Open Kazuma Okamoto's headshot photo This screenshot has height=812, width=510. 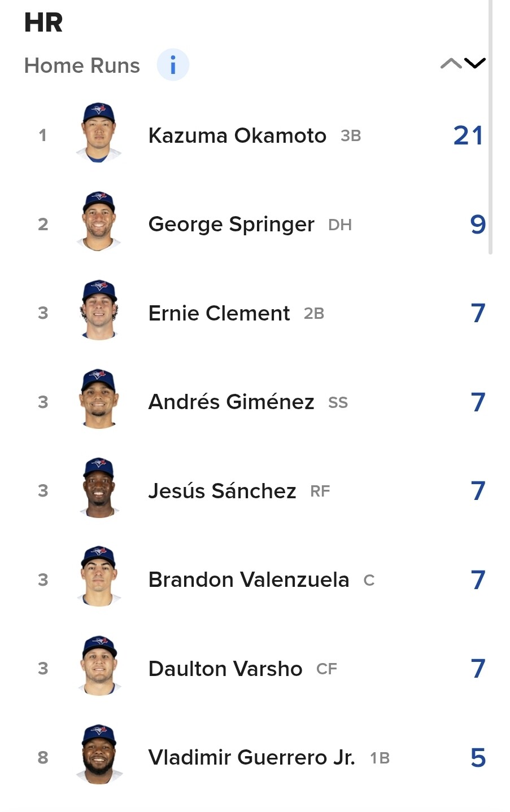tap(99, 133)
